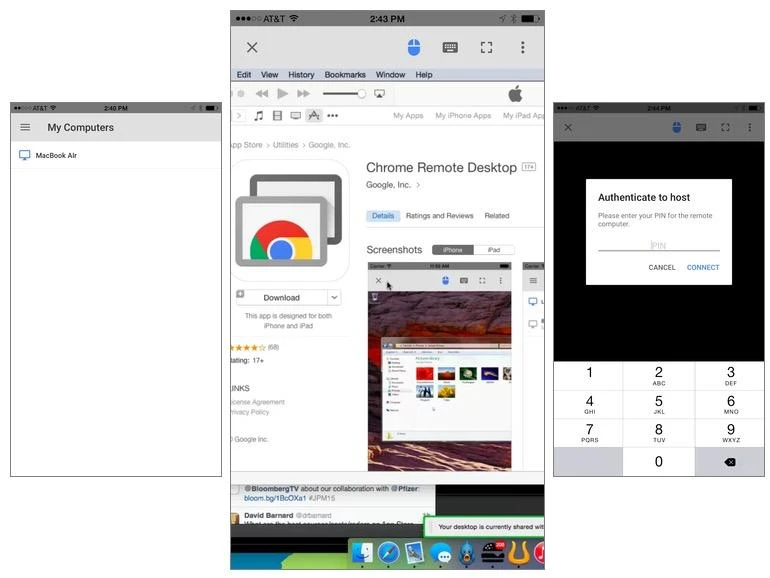Open My Apps tab
This screenshot has height=578, width=770.
408,115
